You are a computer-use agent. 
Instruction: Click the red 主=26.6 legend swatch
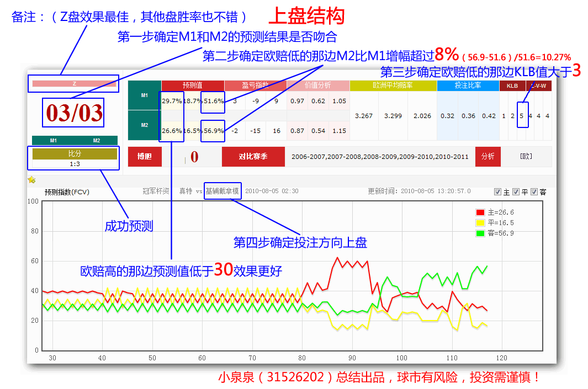[480, 212]
